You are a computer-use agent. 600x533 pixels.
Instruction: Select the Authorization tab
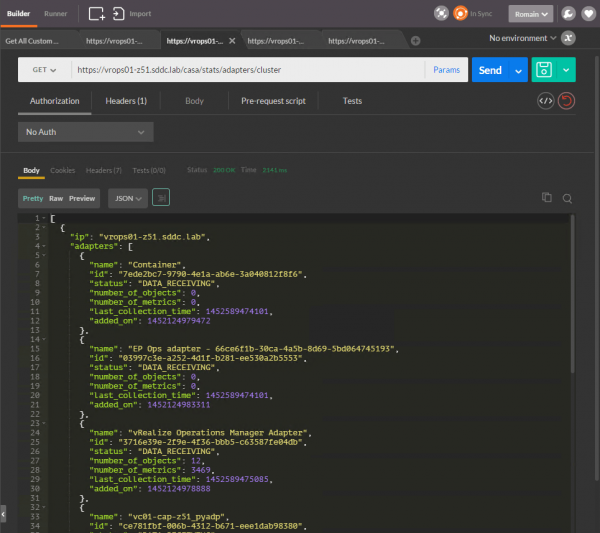tap(54, 101)
